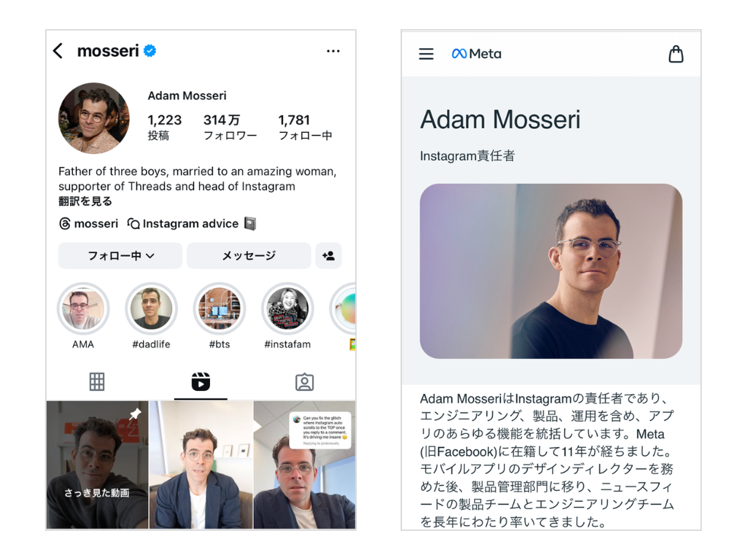Tap the back arrow beside mosseri

(58, 51)
